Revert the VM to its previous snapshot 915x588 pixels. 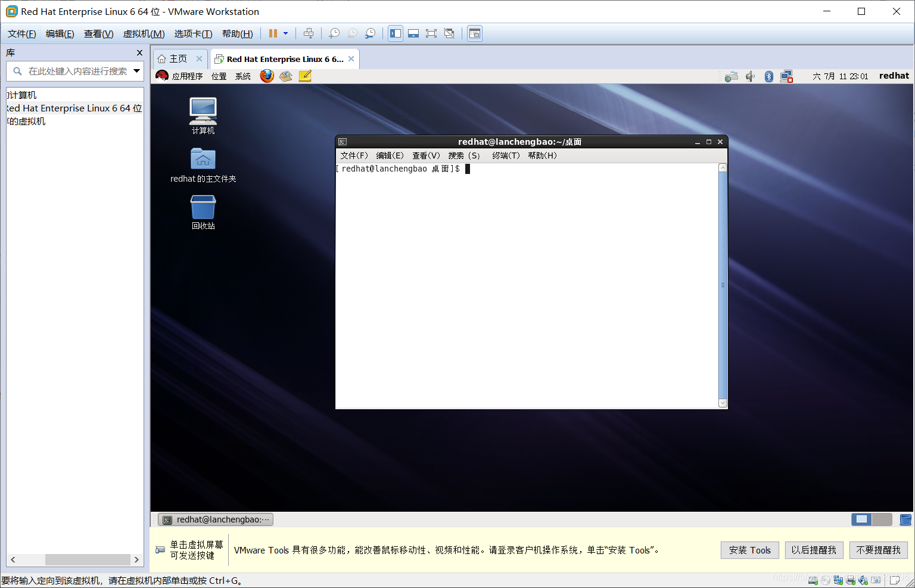coord(352,33)
